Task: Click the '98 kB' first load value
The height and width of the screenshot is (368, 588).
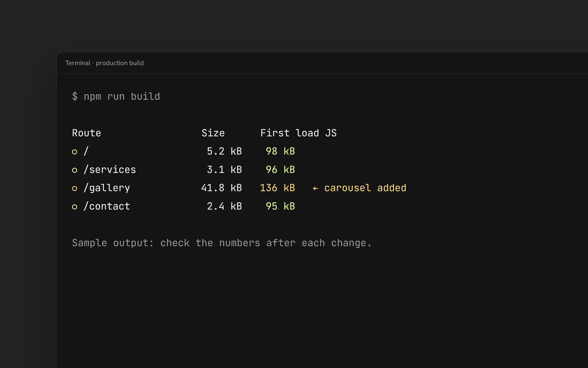Action: point(280,151)
